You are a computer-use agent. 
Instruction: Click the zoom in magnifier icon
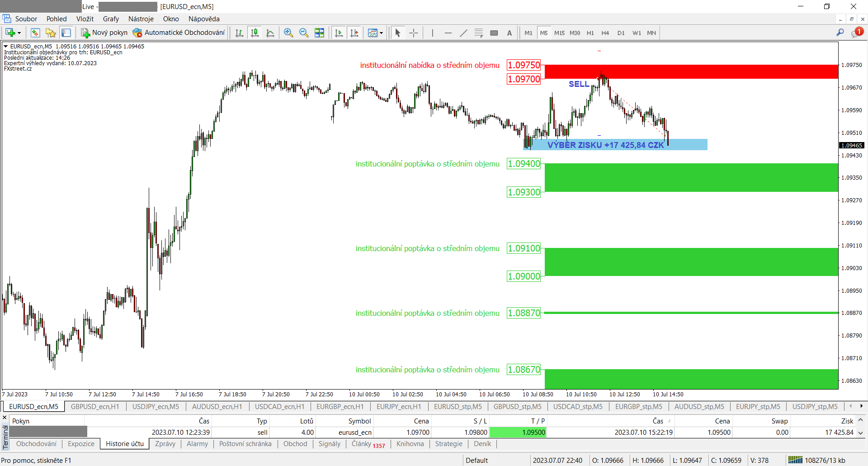[x=288, y=33]
